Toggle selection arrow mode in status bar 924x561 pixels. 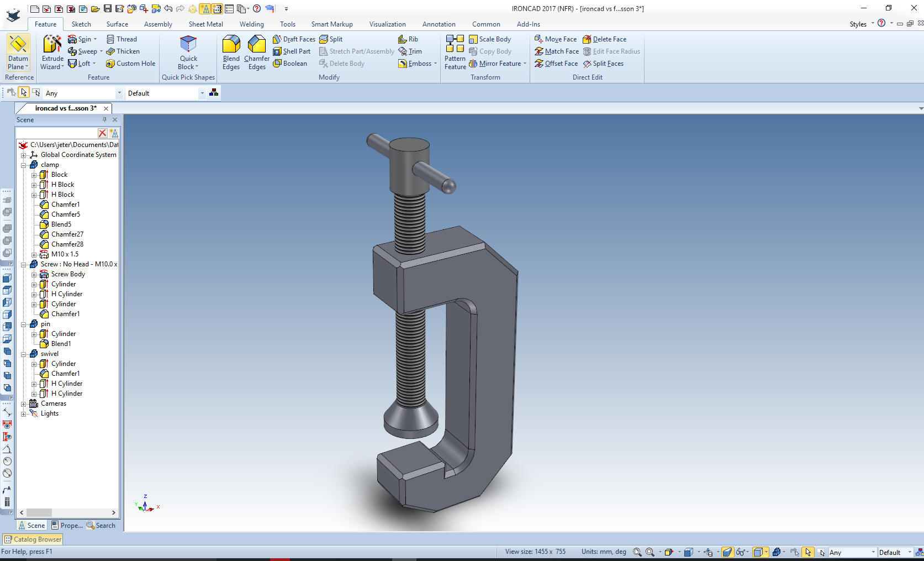(x=807, y=552)
